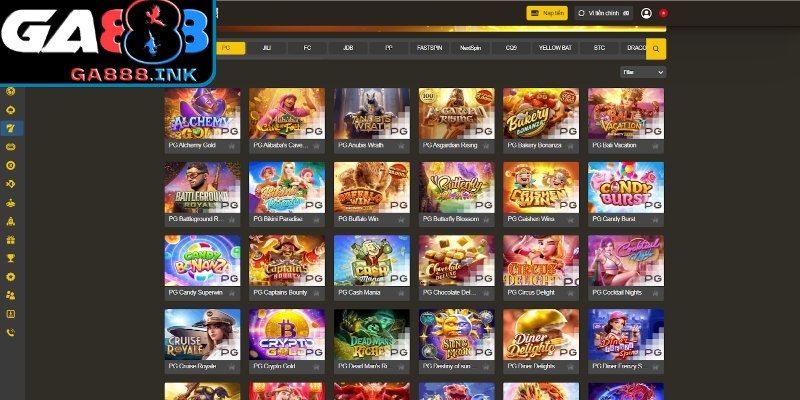Viewport: 800px width, 400px height.
Task: Refresh the Ví tiền chính wallet balance
Action: (x=583, y=13)
